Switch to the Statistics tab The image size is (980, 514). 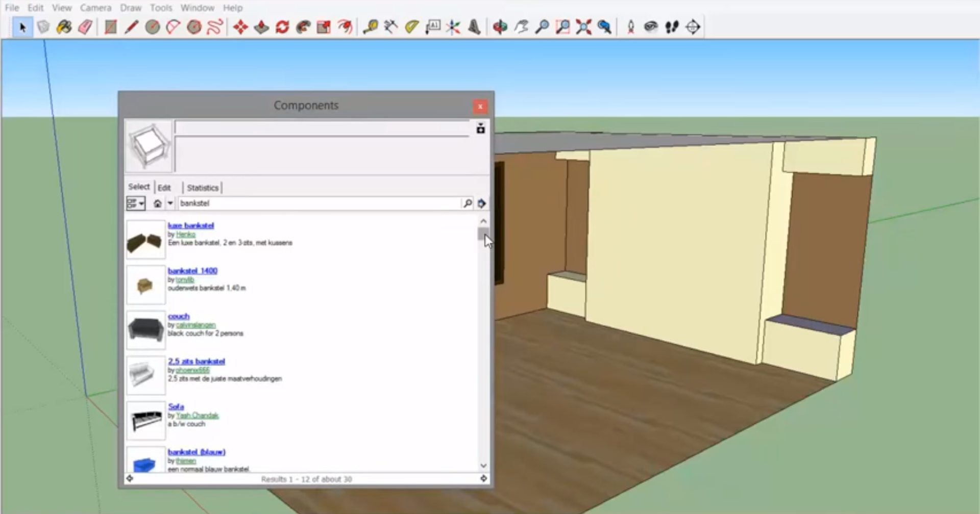(203, 188)
